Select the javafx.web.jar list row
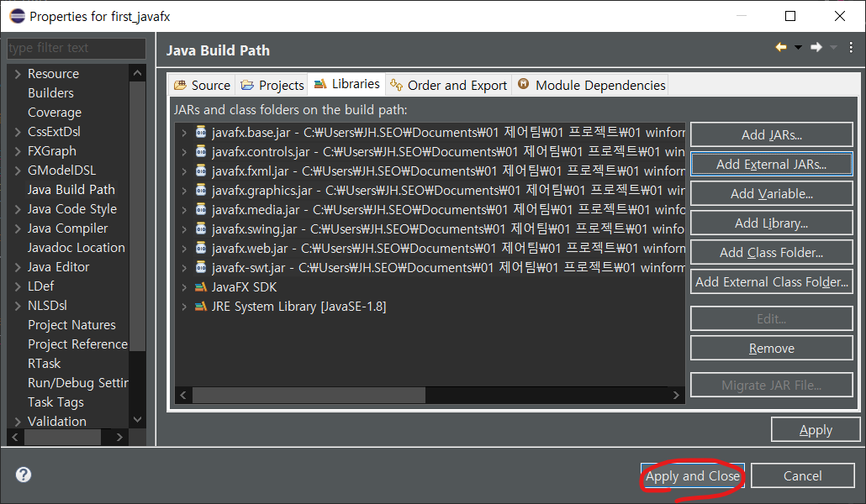This screenshot has height=504, width=866. point(430,248)
